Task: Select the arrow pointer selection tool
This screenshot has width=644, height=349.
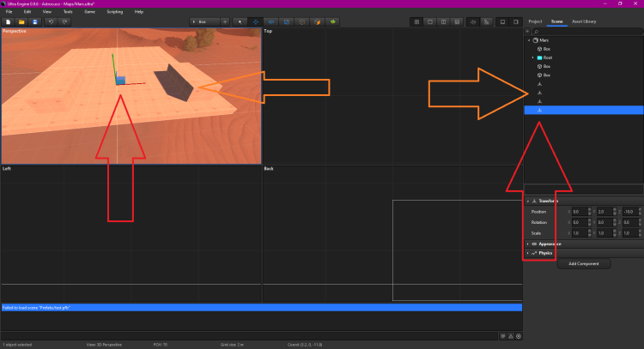Action: point(240,21)
